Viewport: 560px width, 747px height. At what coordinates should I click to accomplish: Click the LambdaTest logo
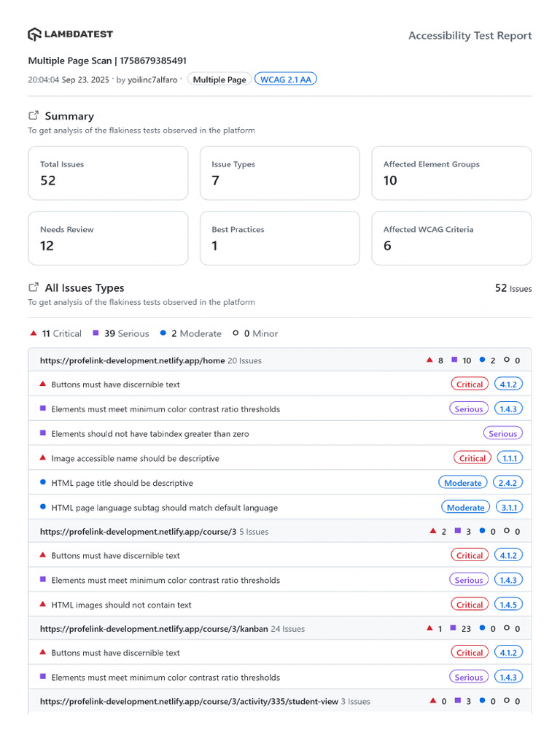71,34
